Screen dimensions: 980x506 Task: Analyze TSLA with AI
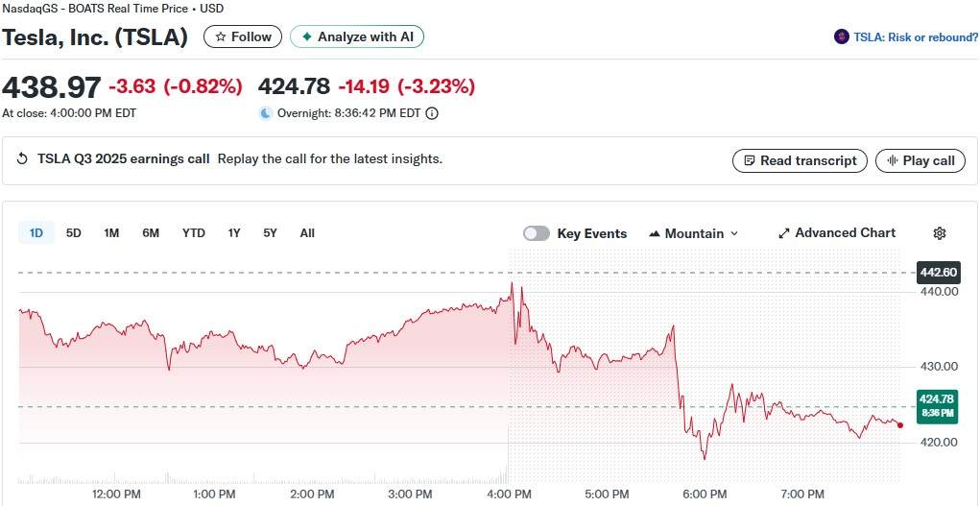pyautogui.click(x=356, y=37)
